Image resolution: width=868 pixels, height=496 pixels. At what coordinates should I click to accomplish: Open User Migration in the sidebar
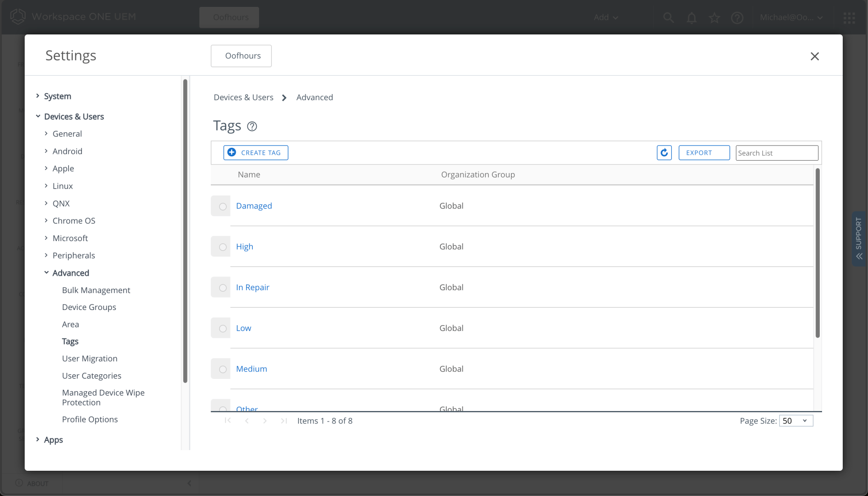(x=90, y=359)
